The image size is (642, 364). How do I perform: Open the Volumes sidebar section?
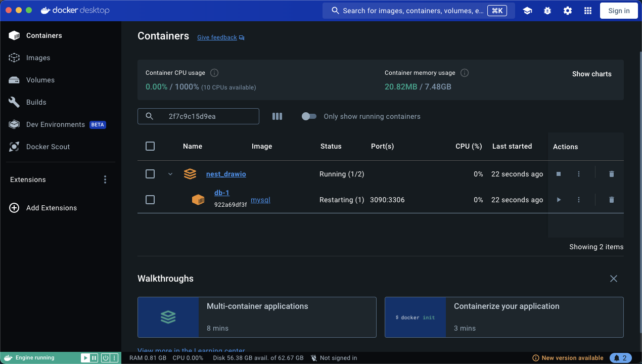(x=61, y=80)
